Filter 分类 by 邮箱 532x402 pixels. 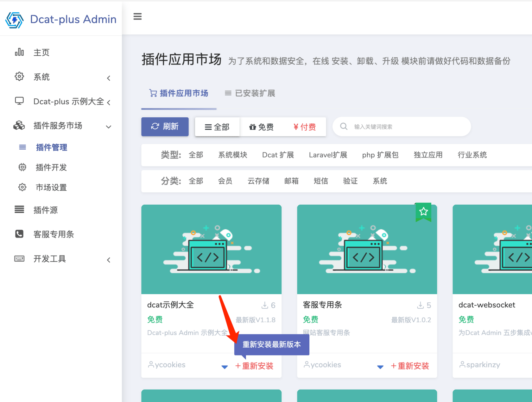point(291,181)
